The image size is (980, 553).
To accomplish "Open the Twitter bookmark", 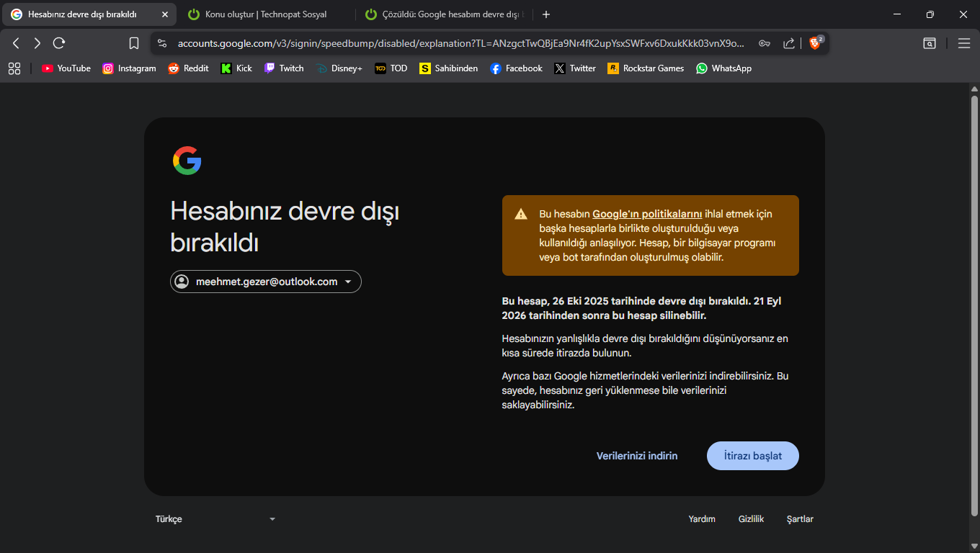I will (575, 68).
